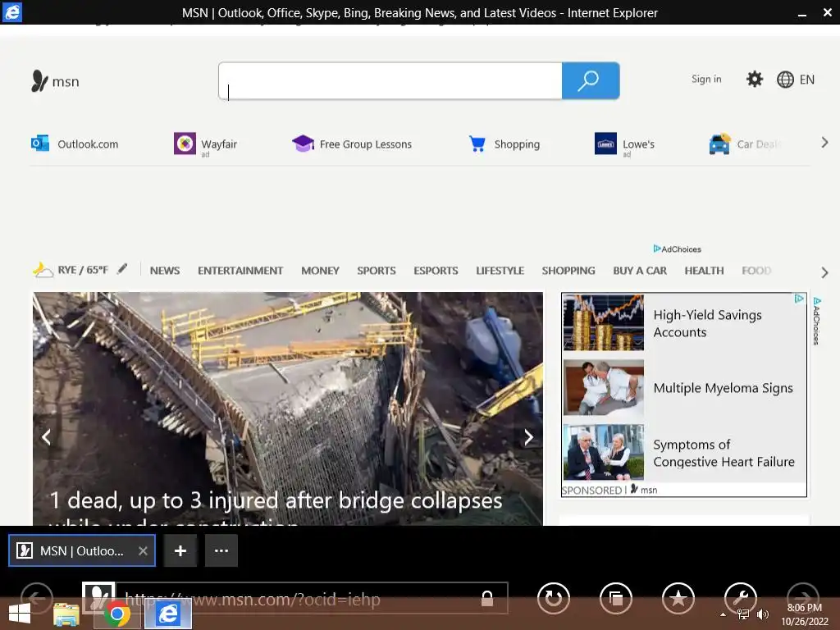Click inside the MSN search box
The image size is (840, 630).
[390, 81]
